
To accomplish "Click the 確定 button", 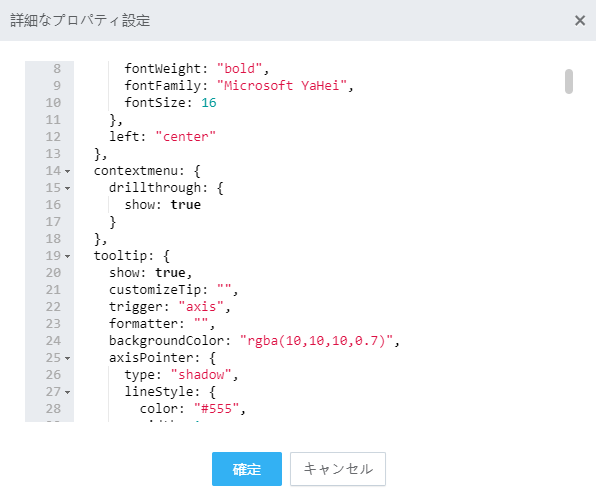I will point(247,469).
